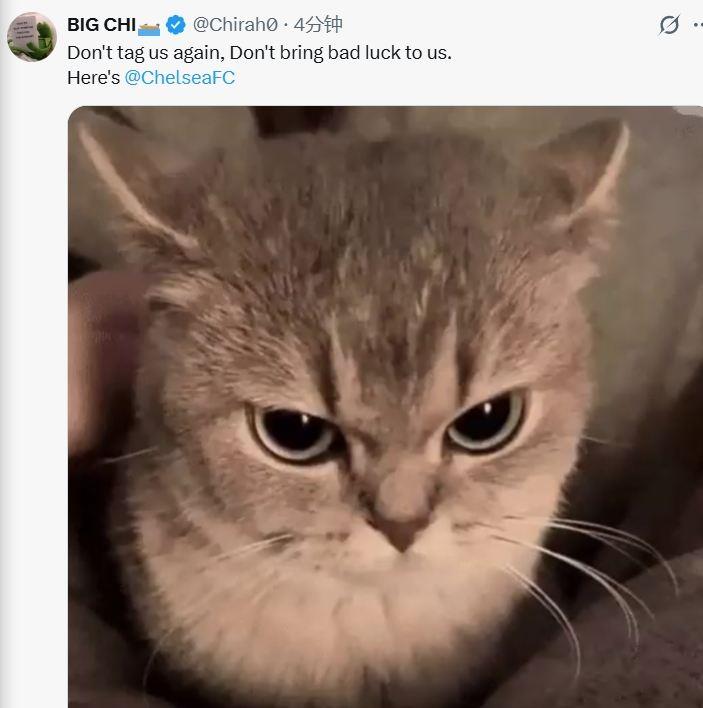Viewport: 703px width, 708px height.
Task: Open the BIG CHI display name
Action: pyautogui.click(x=101, y=25)
